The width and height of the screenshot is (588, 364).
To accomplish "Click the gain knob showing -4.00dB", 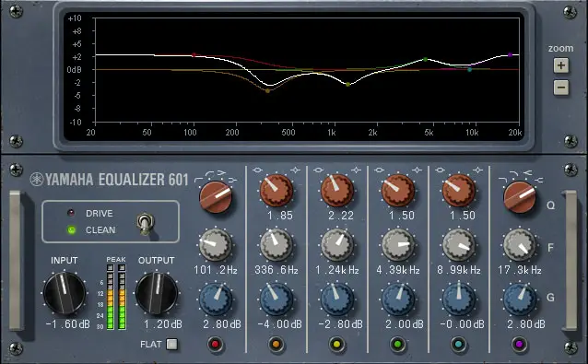I will [276, 299].
